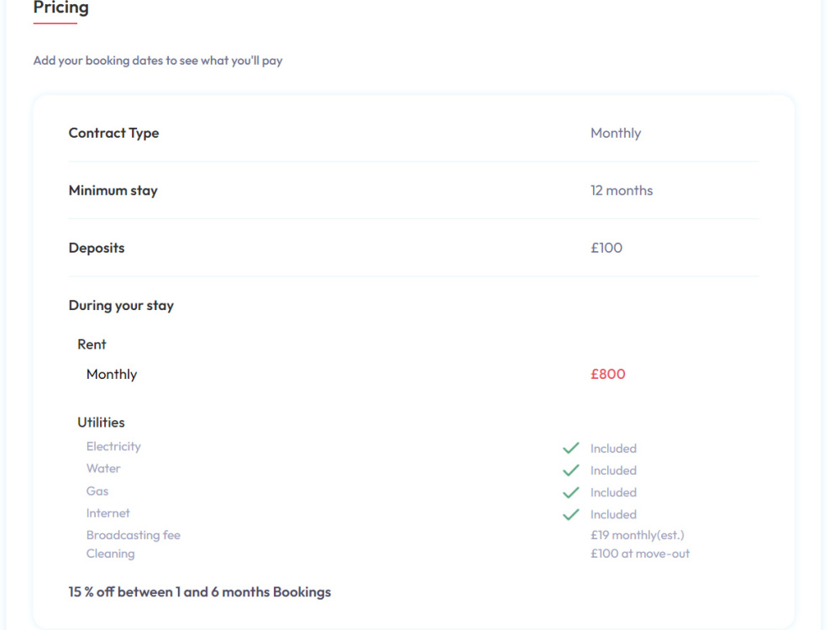
Task: Click the 12 months minimum stay value
Action: (x=622, y=190)
